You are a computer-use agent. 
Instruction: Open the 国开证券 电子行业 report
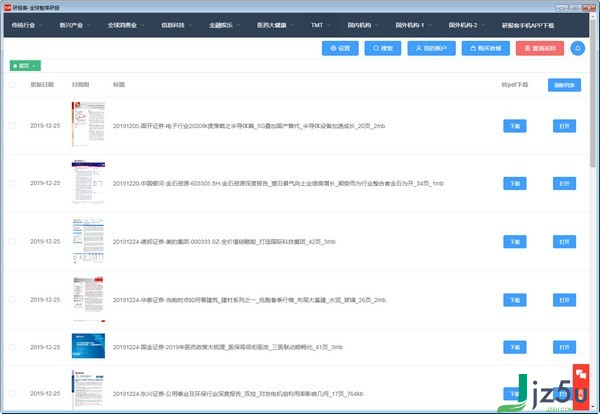[x=564, y=126]
